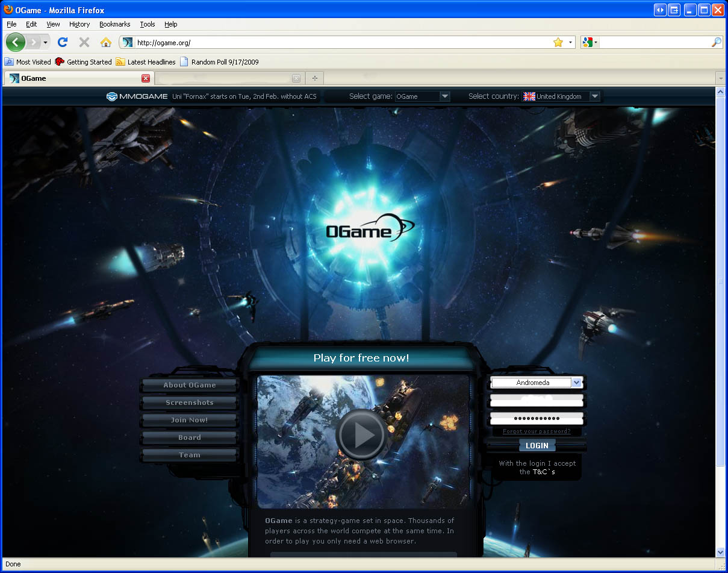Click the Uni Fornax announcement text
This screenshot has height=573, width=728.
[x=244, y=96]
